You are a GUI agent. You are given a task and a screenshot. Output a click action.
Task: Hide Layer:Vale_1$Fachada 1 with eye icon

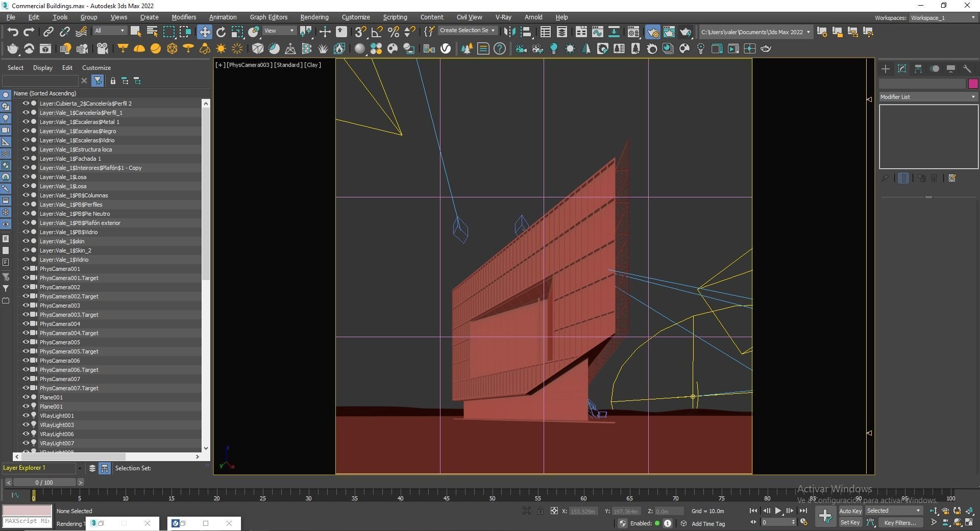pyautogui.click(x=26, y=159)
